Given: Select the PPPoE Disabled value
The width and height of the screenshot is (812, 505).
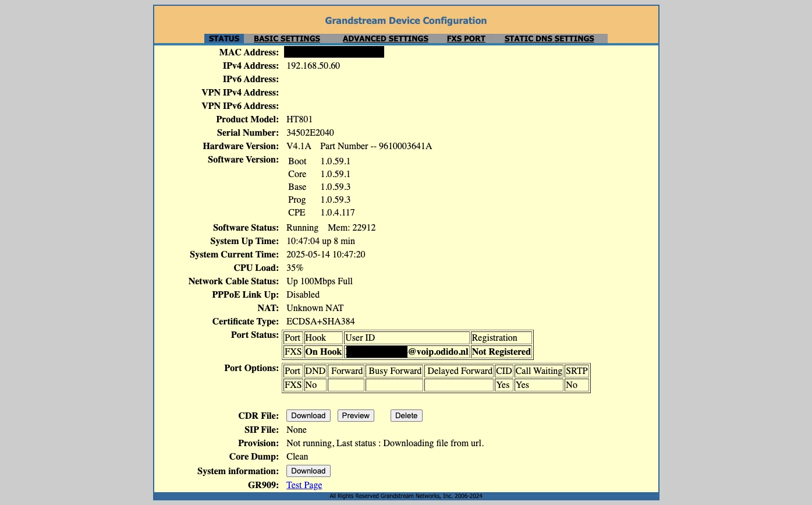Looking at the screenshot, I should (x=303, y=294).
